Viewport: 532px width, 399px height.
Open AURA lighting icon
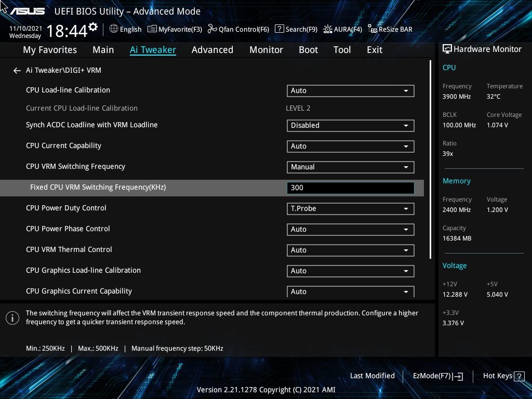[x=328, y=29]
